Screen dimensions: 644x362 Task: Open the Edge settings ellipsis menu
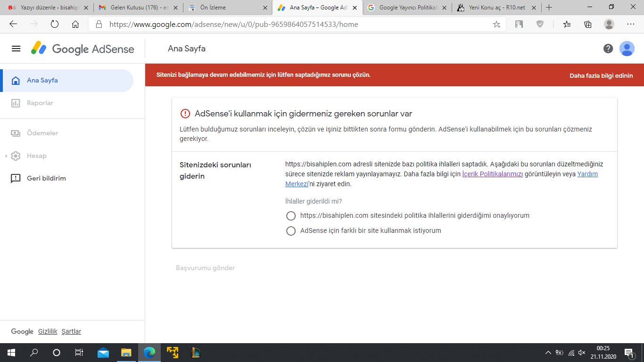coord(631,24)
